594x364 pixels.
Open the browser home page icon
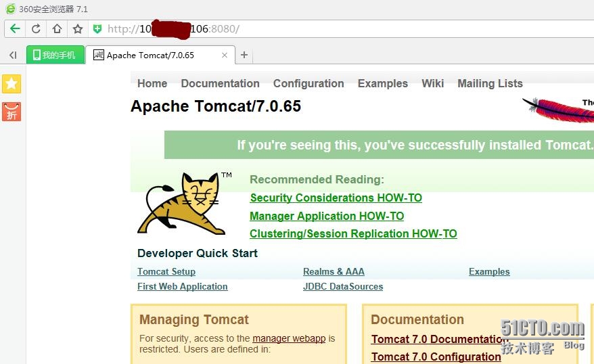click(57, 29)
